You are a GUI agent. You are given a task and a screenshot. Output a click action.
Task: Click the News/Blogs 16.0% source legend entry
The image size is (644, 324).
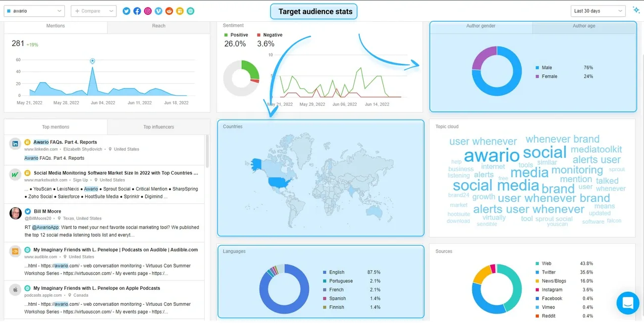coord(564,281)
